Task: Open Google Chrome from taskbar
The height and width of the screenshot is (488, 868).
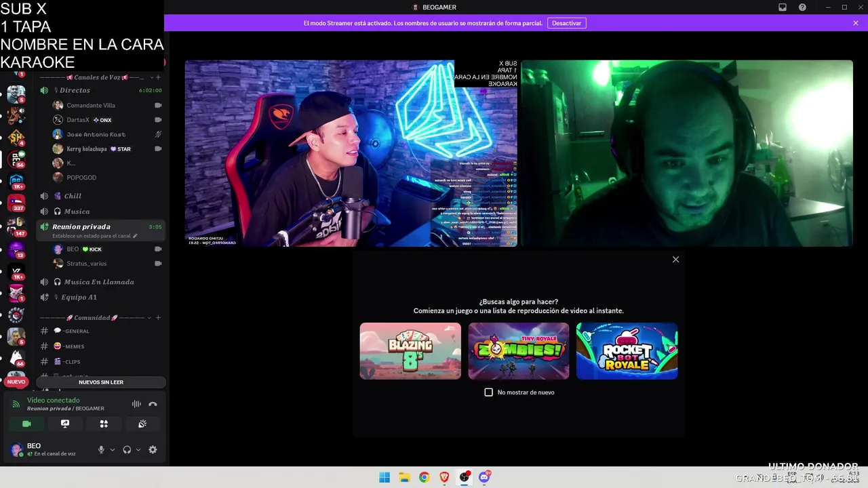Action: 424,477
